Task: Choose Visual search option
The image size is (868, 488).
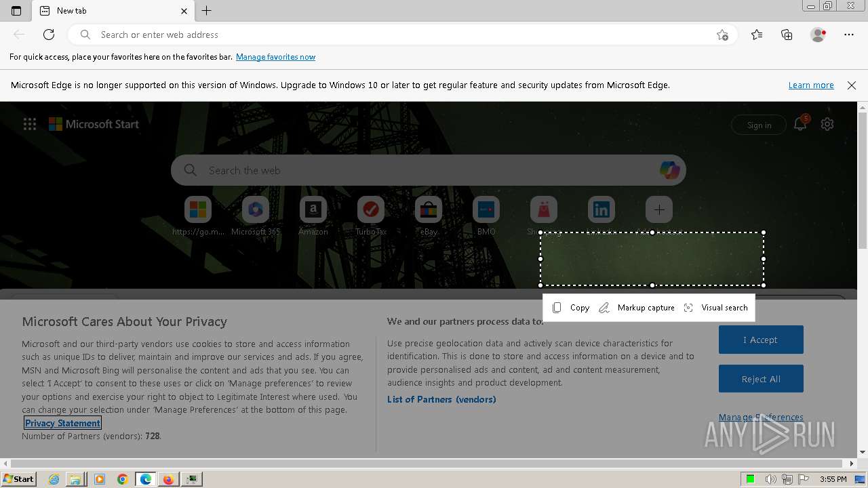Action: tap(715, 308)
